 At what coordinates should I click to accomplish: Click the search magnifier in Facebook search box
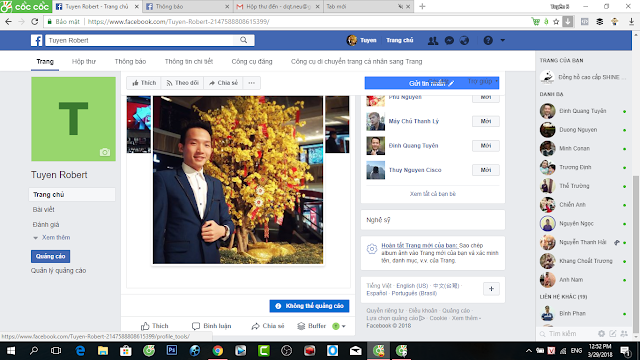point(244,40)
